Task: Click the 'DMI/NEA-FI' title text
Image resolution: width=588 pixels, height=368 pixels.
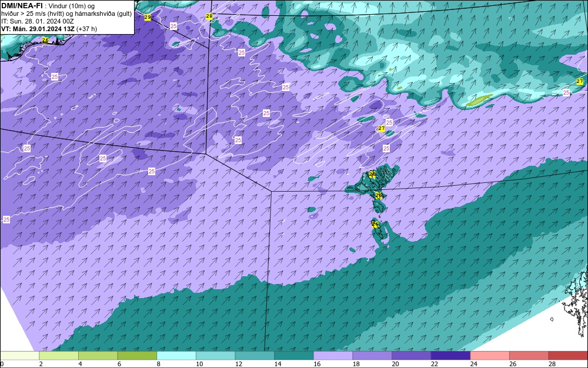Action: click(x=22, y=5)
